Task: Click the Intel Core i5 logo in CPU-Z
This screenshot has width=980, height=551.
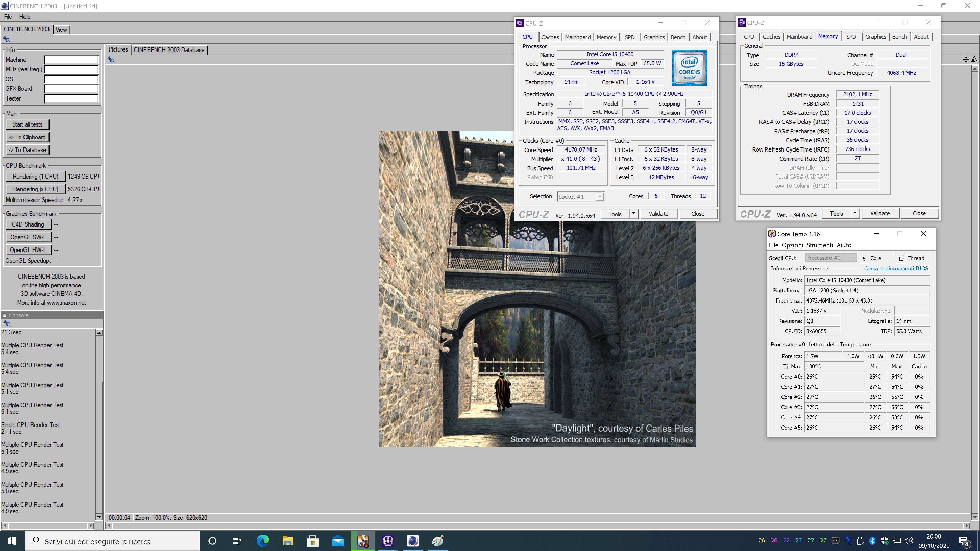Action: pos(689,68)
